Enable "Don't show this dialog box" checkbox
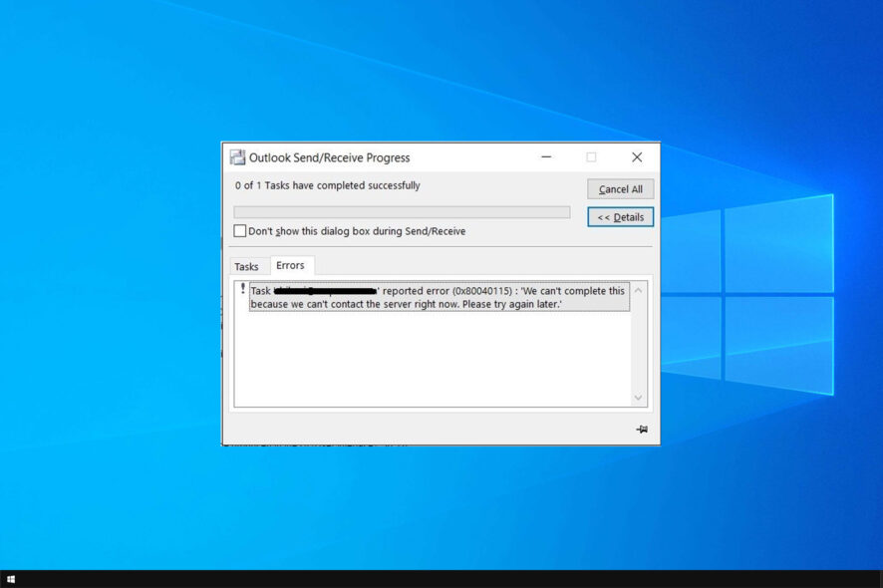This screenshot has width=883, height=588. [x=240, y=231]
